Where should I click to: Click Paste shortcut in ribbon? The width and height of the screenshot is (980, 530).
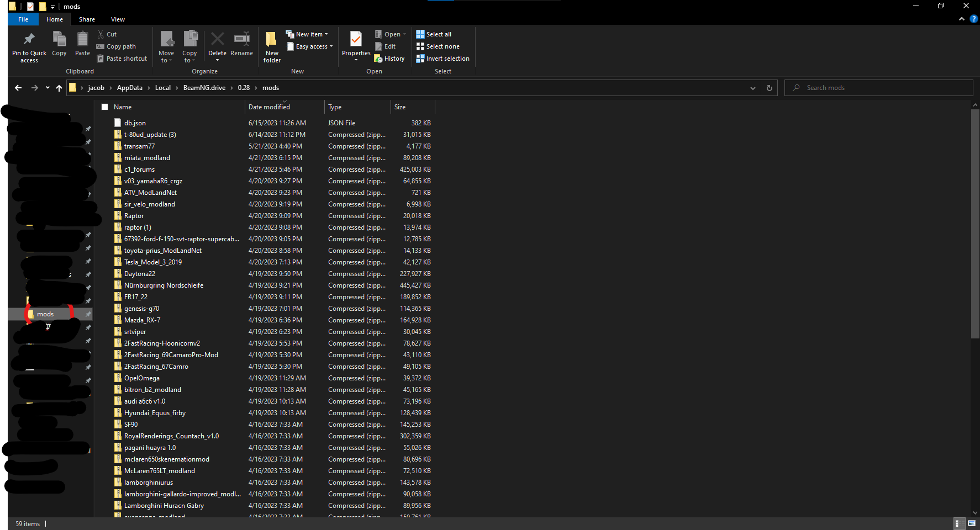point(122,59)
